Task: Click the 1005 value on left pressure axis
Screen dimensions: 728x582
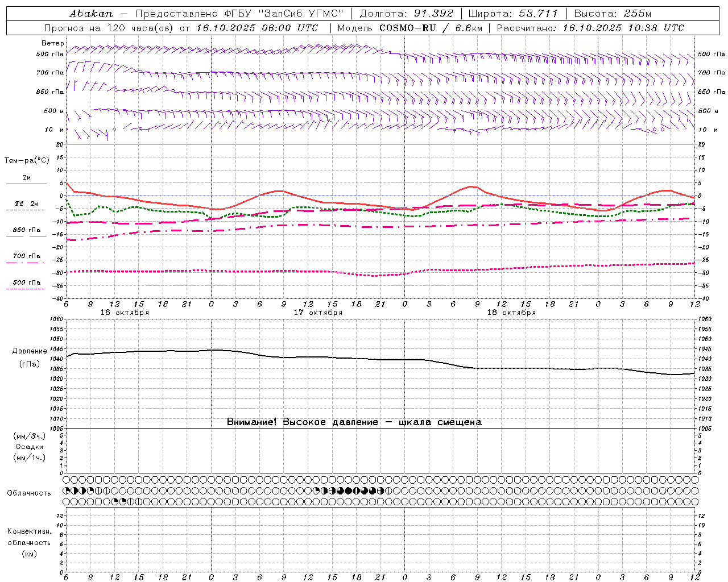Action: [57, 428]
